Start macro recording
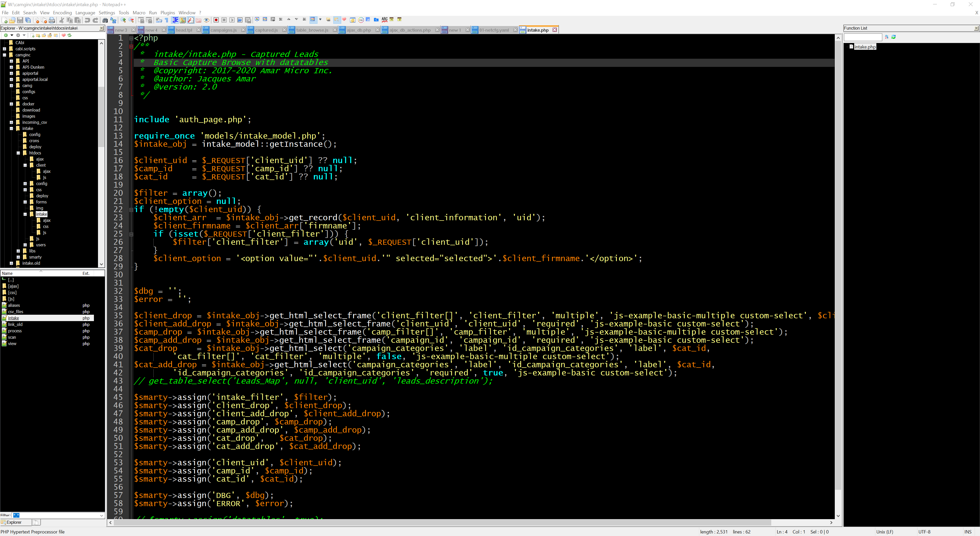Screen dimensions: 980x536 (x=216, y=20)
